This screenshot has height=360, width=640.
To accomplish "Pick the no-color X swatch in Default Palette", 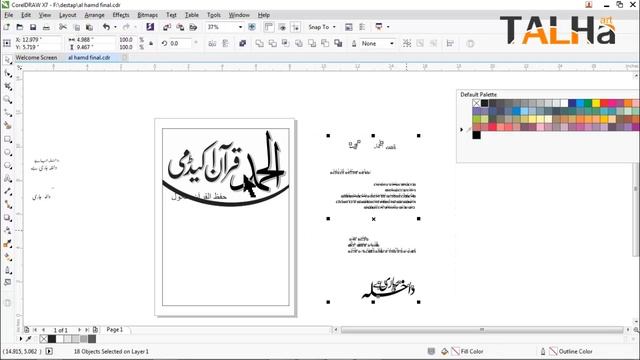I will 476,103.
